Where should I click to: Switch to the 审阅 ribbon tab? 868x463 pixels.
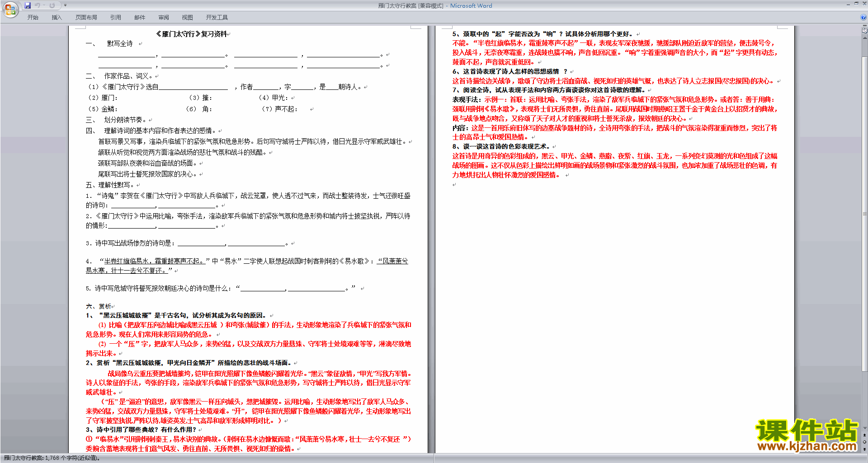click(x=164, y=17)
